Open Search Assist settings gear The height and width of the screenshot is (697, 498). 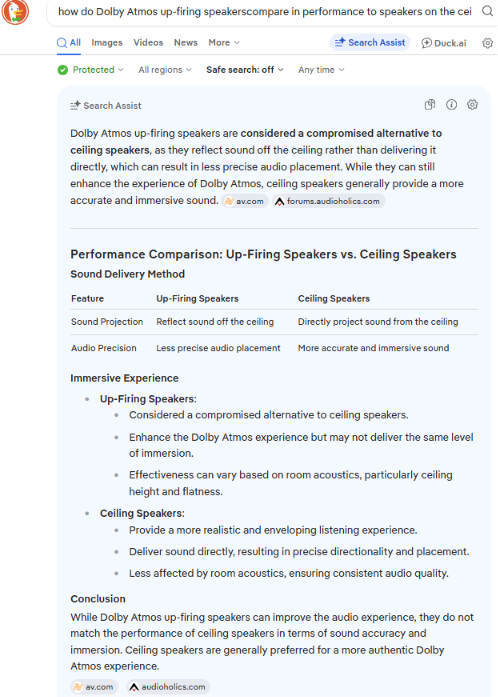point(472,105)
